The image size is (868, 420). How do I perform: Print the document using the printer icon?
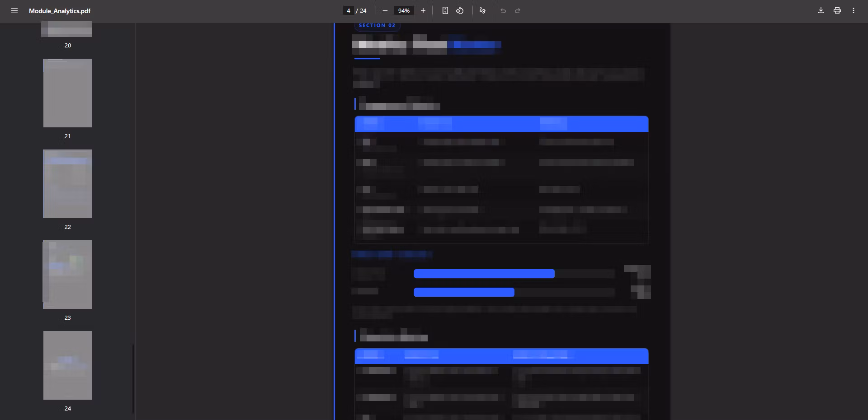click(x=837, y=10)
